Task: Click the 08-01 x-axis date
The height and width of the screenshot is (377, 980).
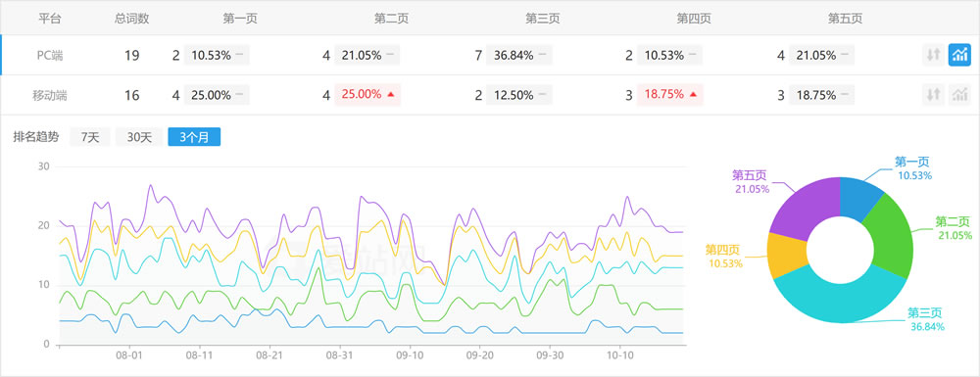Action: (x=128, y=355)
